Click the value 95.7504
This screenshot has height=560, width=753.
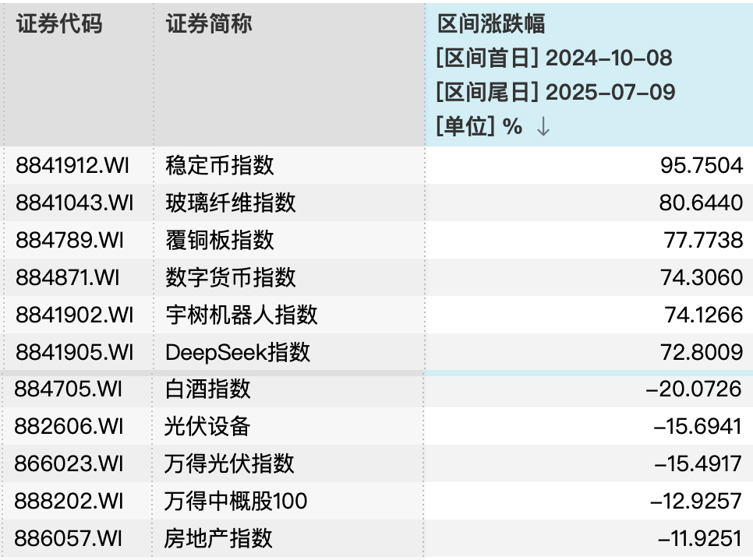pyautogui.click(x=702, y=166)
